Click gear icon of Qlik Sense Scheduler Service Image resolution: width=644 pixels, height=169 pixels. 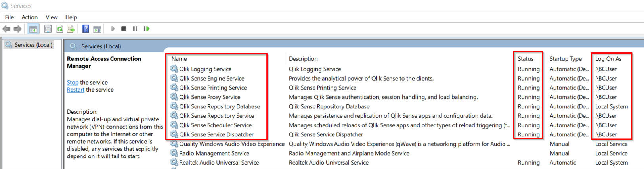pyautogui.click(x=174, y=125)
